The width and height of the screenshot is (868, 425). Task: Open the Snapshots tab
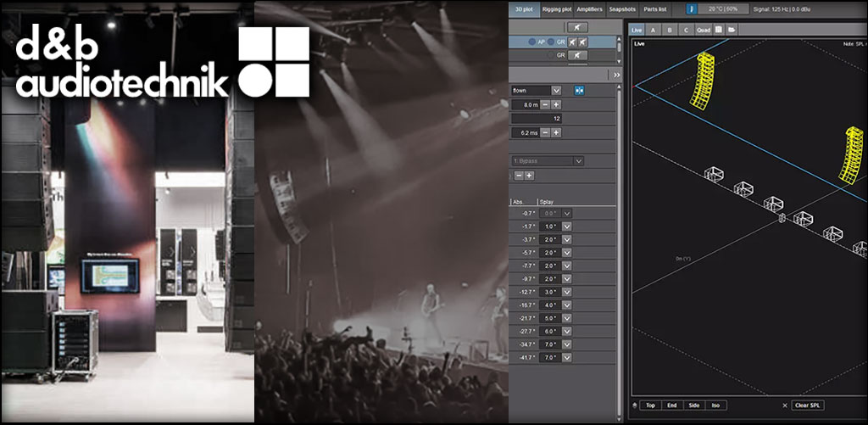[622, 9]
